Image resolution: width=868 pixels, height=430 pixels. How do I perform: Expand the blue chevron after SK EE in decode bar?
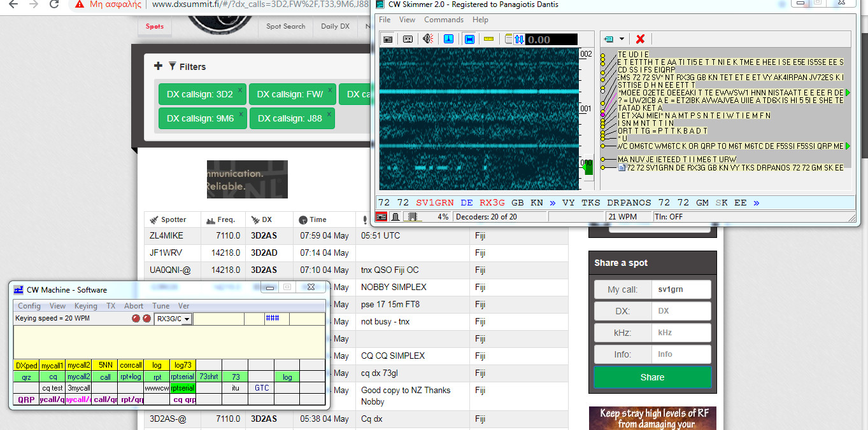(x=756, y=202)
